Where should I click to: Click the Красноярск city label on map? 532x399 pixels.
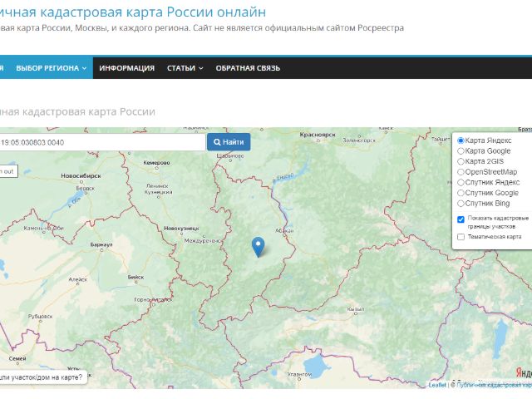click(318, 135)
